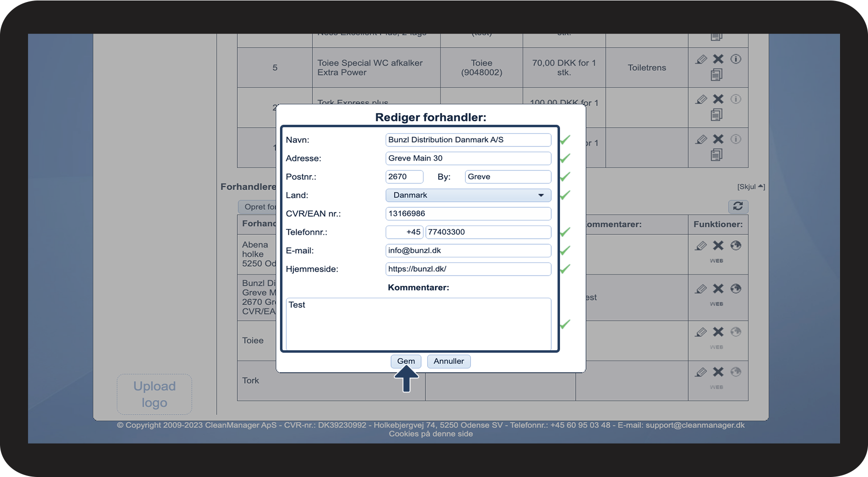Screen dimensions: 868x477
Task: Delete the Toiee dealer
Action: (718, 332)
